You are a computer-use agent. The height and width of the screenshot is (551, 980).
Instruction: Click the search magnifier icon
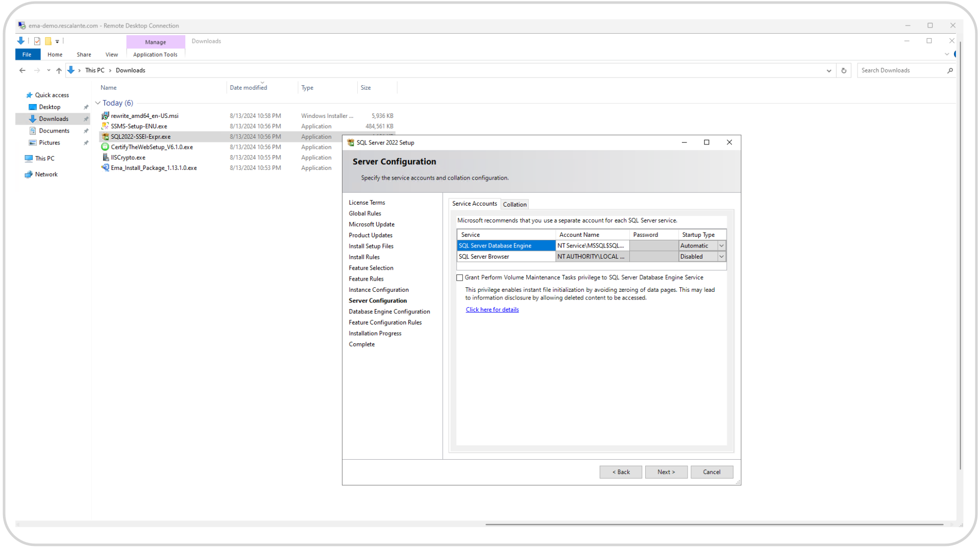[x=950, y=70]
